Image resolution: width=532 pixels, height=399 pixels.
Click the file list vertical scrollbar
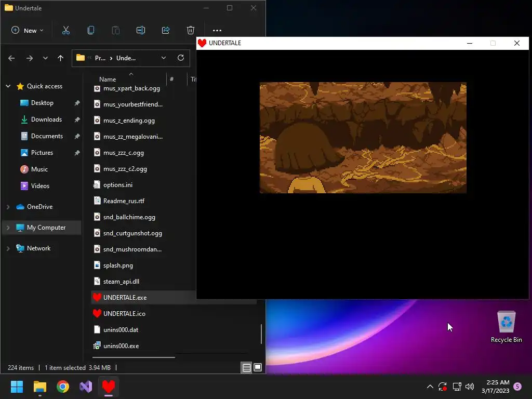(261, 334)
